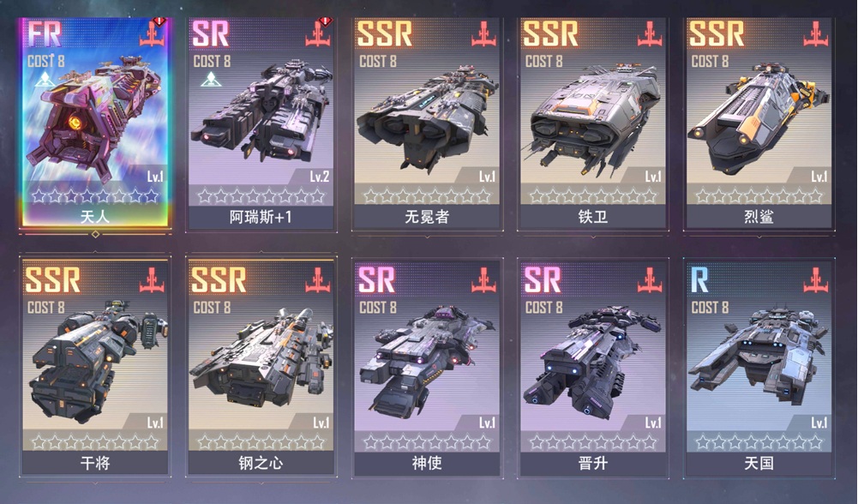Click the 无冕者 name label

(427, 217)
